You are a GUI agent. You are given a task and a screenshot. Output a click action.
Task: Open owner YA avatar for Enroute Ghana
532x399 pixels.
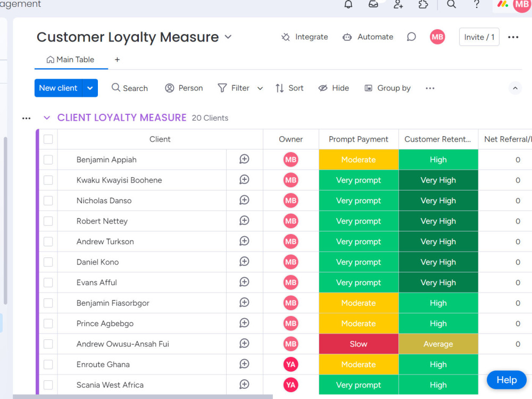coord(291,364)
